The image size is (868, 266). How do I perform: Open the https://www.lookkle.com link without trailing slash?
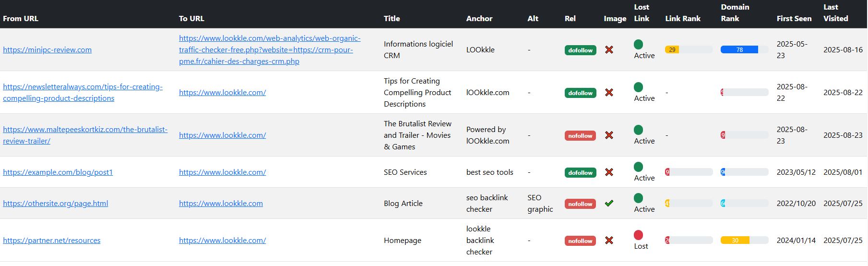coord(221,203)
